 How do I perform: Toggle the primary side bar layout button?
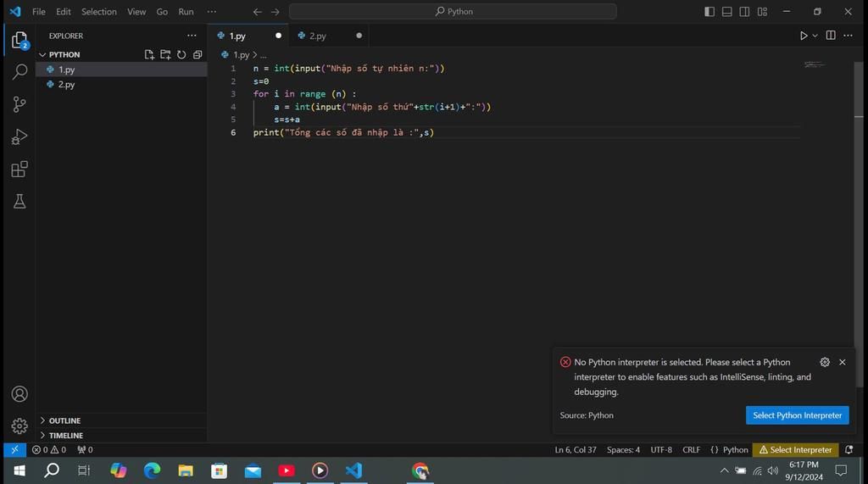click(x=709, y=12)
